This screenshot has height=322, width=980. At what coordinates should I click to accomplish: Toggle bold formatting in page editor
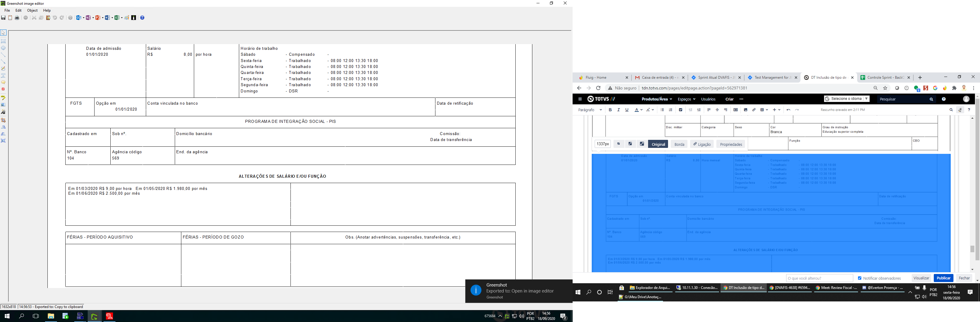pos(610,110)
